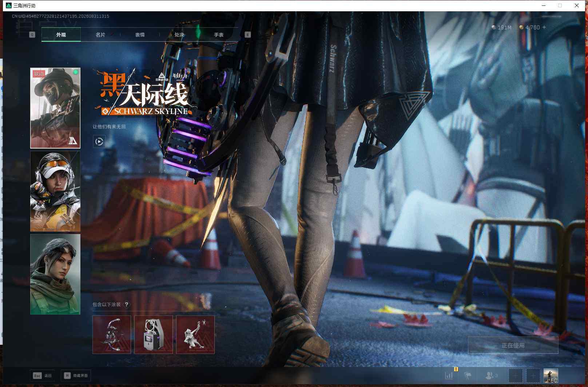Click the first empty squad slot plus

(x=515, y=376)
